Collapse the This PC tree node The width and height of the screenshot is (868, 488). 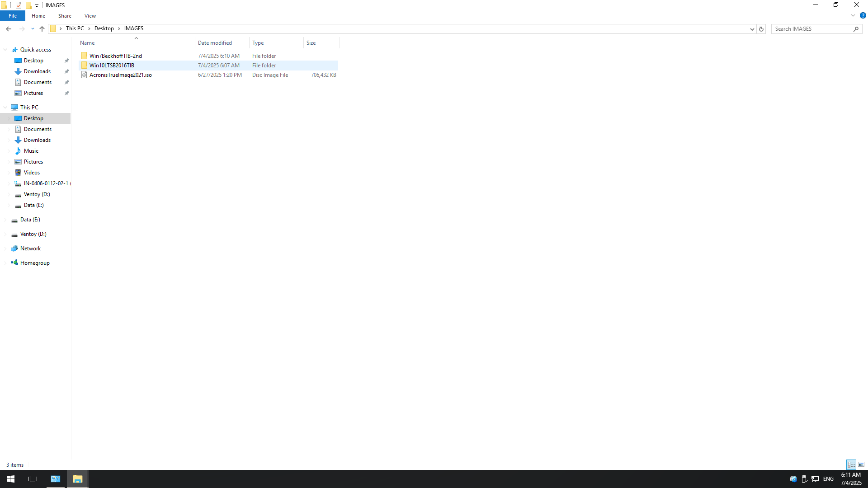(5, 108)
